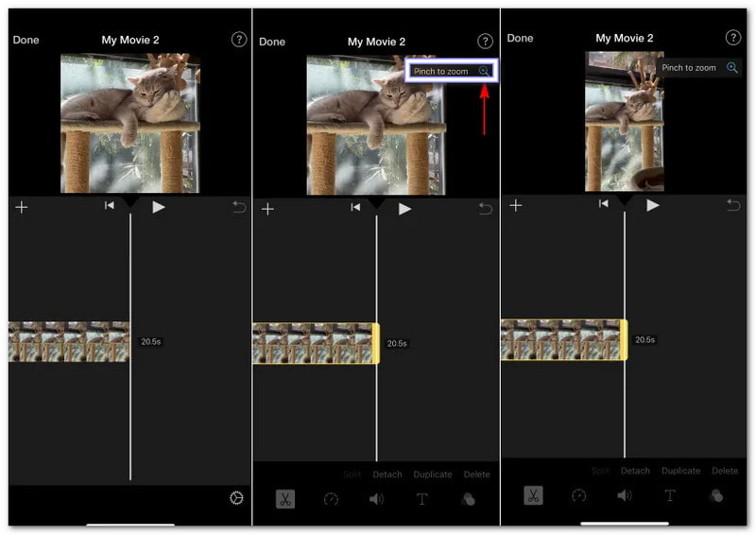
Task: Add media with plus icon in left screen
Action: point(22,208)
